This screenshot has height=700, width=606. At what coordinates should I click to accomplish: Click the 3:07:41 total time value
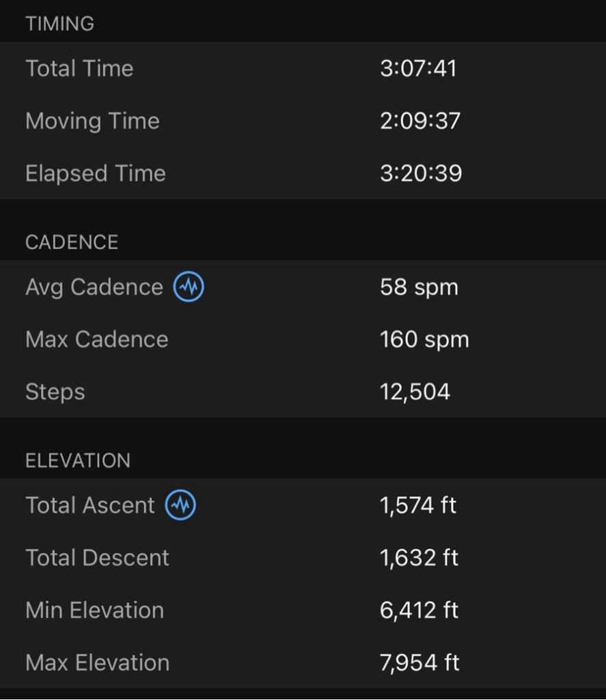pos(418,68)
